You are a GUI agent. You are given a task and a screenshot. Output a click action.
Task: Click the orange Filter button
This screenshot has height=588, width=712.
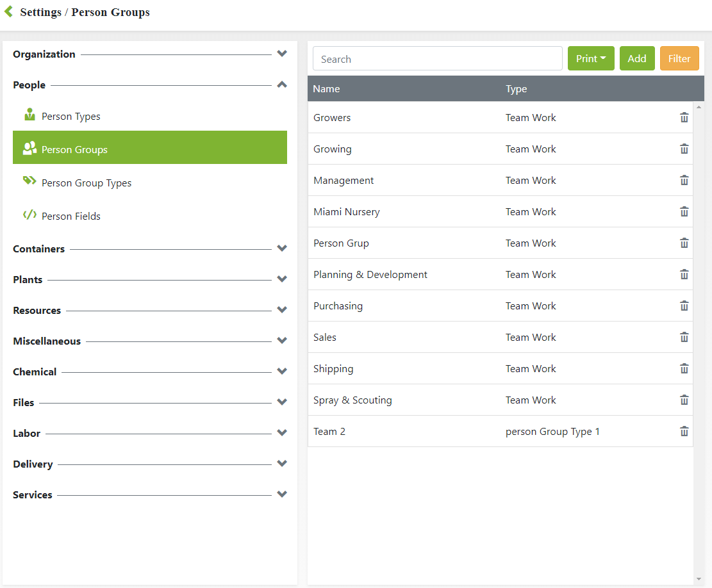pos(679,59)
